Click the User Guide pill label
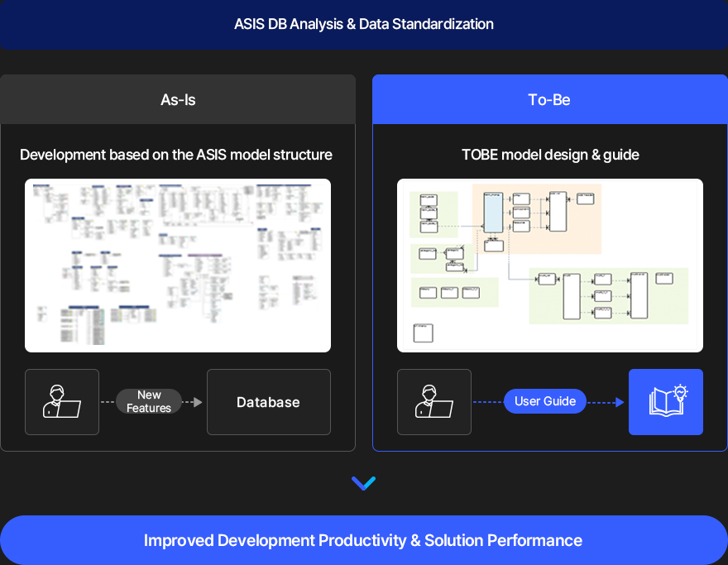Viewport: 728px width, 565px height. 545,401
